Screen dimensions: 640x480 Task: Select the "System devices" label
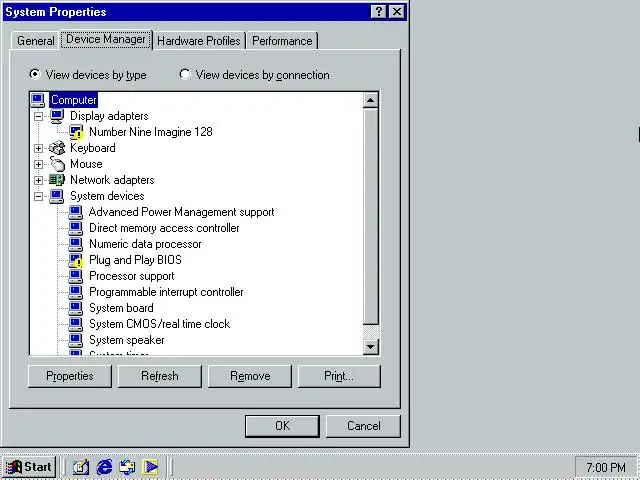[x=107, y=196]
